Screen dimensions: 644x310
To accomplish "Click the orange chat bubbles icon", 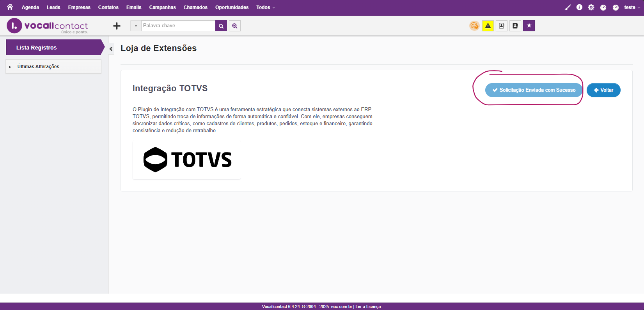I will click(474, 26).
